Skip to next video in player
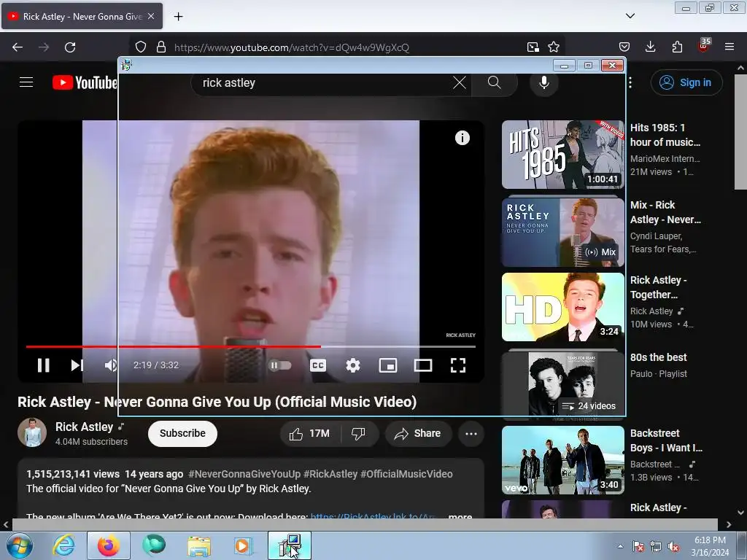This screenshot has height=560, width=747. click(77, 365)
